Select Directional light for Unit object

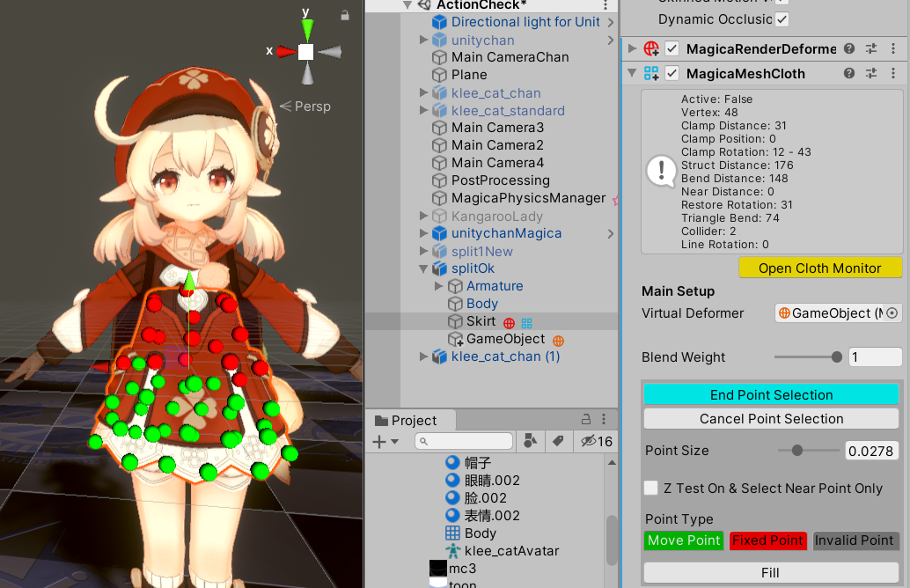(x=525, y=22)
